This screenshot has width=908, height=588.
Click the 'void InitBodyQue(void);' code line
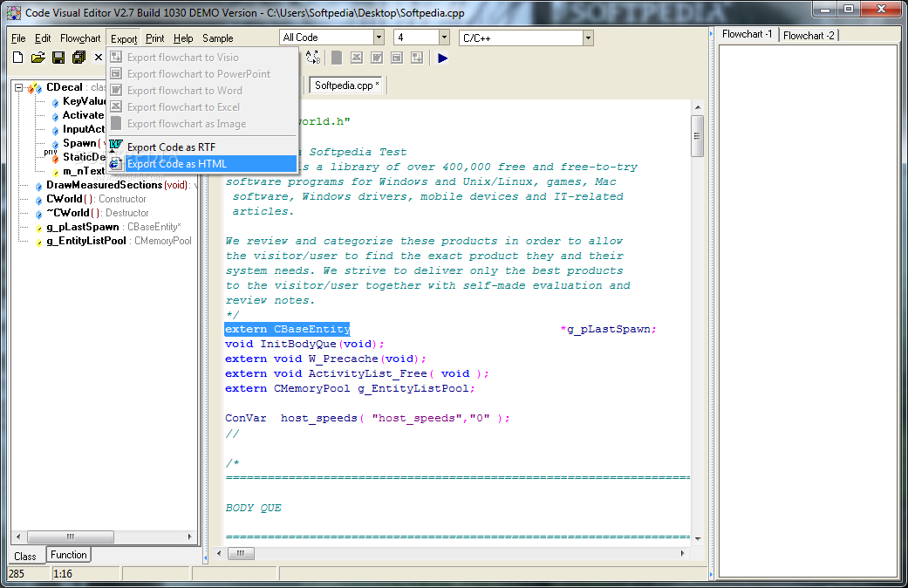point(304,344)
